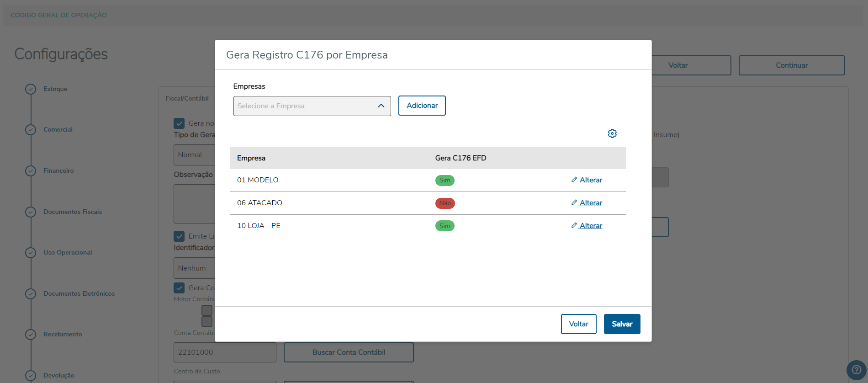The image size is (868, 383).
Task: Click the Recebimento step circle icon
Action: [x=31, y=335]
